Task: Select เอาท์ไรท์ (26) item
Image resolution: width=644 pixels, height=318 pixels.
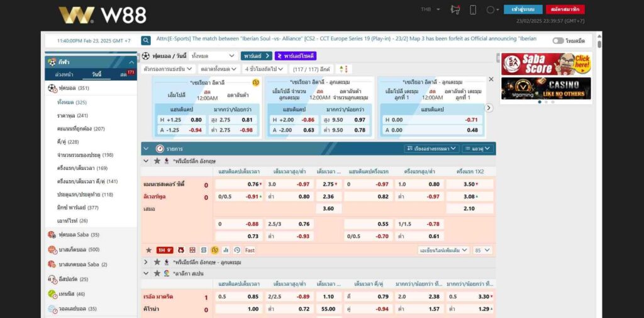Action: coord(72,221)
